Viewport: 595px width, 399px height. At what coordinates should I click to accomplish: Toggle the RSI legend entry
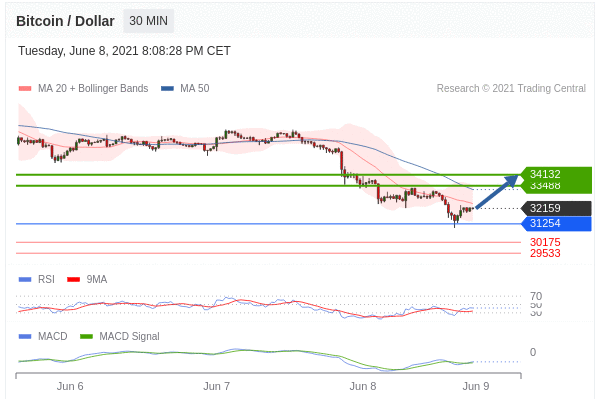[x=37, y=279]
